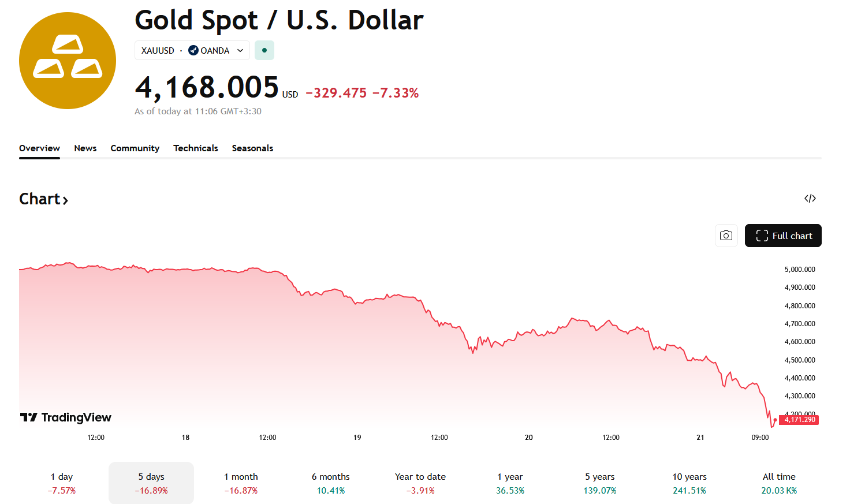Select the All time range
The width and height of the screenshot is (850, 504).
(x=779, y=483)
